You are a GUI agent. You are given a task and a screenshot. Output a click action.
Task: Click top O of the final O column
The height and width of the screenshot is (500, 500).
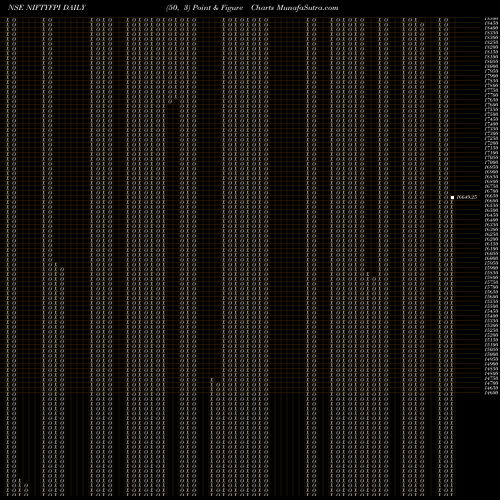pyautogui.click(x=446, y=20)
